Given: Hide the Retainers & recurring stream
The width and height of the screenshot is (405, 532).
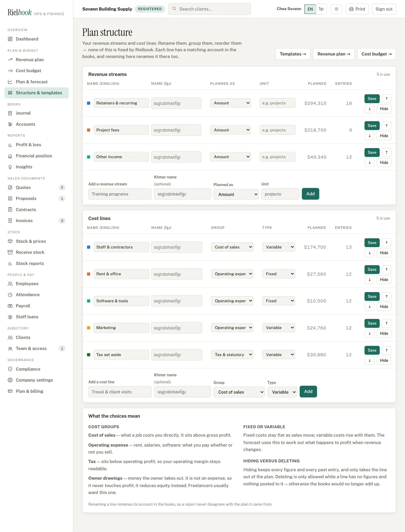Looking at the screenshot, I should coord(384,109).
